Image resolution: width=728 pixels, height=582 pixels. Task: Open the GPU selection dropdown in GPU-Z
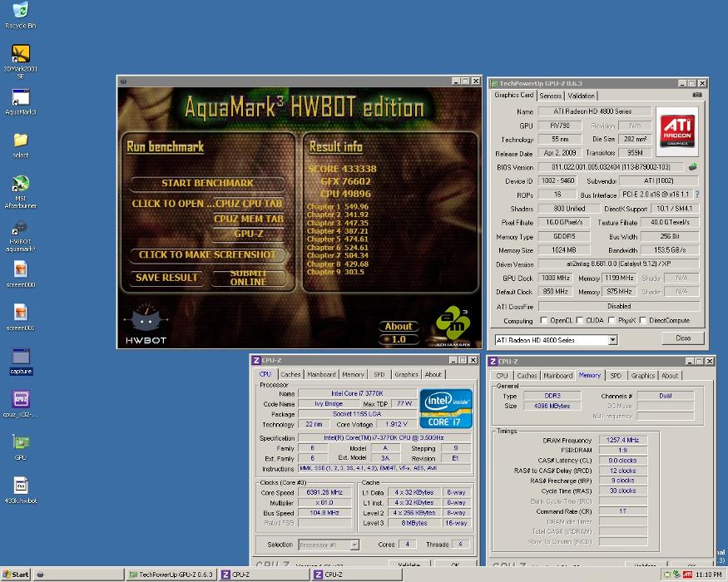point(613,340)
